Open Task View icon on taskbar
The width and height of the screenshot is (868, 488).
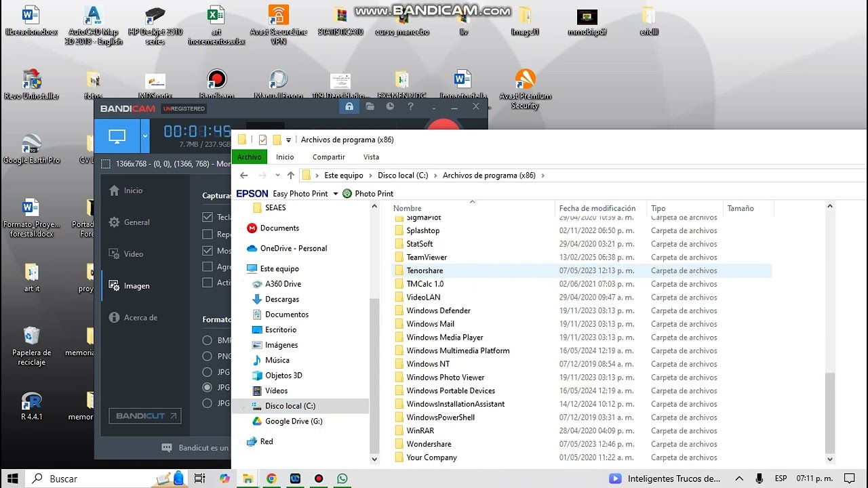(200, 479)
